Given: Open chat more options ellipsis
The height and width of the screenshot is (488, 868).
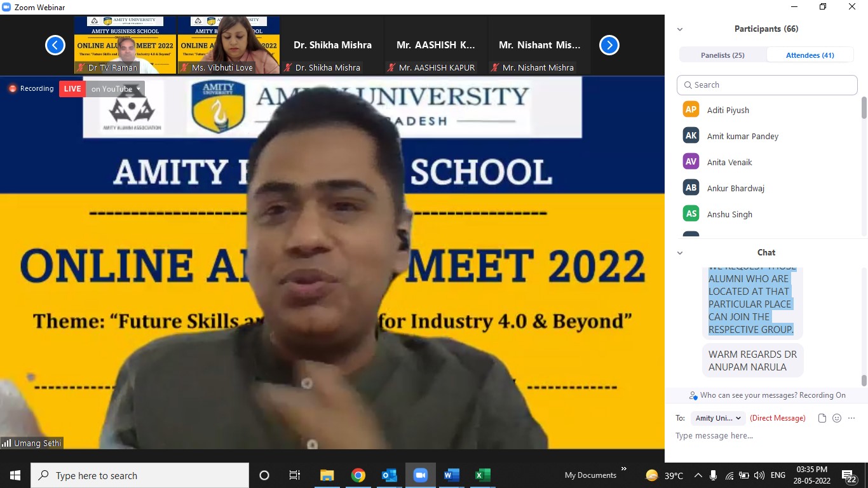Looking at the screenshot, I should tap(851, 418).
